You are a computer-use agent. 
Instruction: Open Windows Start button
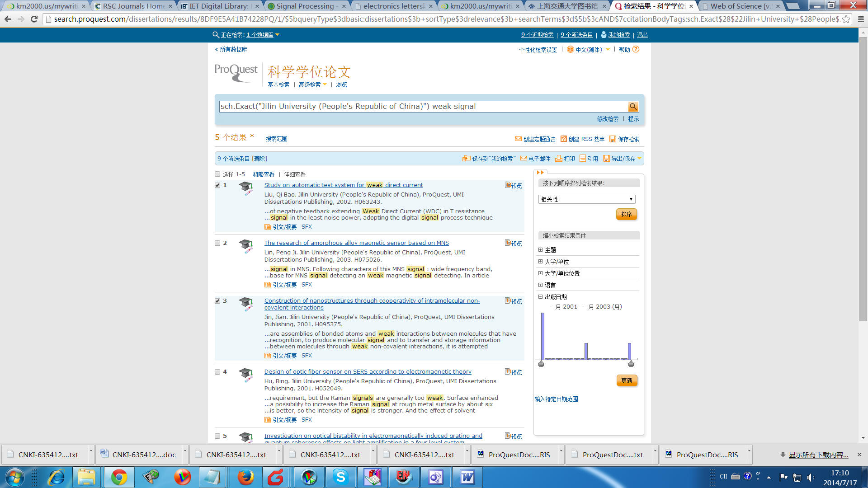[14, 477]
